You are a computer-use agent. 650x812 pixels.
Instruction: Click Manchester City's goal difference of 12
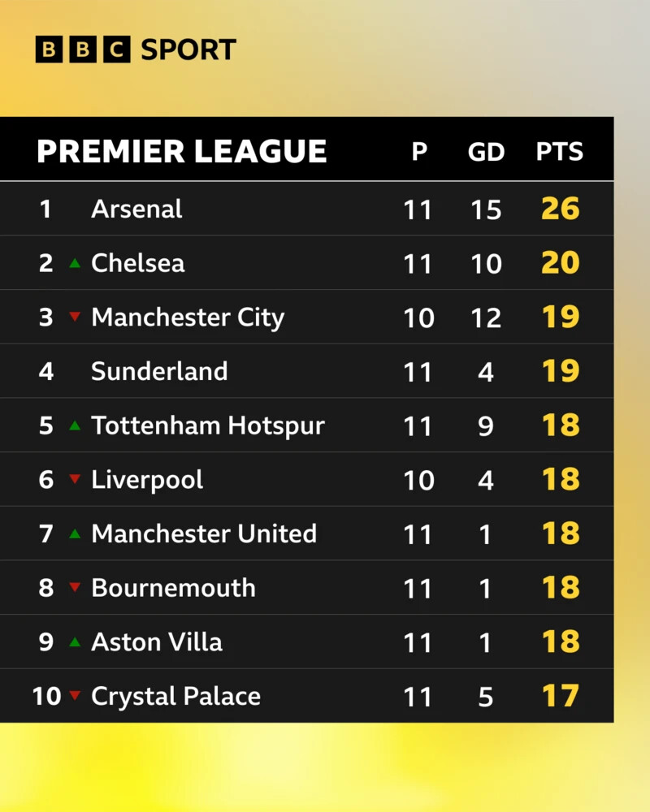pyautogui.click(x=486, y=317)
